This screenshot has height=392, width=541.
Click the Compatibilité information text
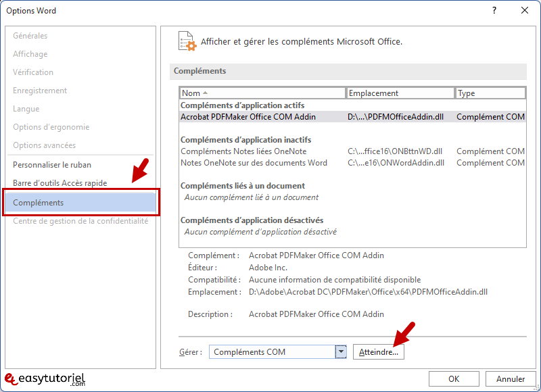[x=335, y=279]
